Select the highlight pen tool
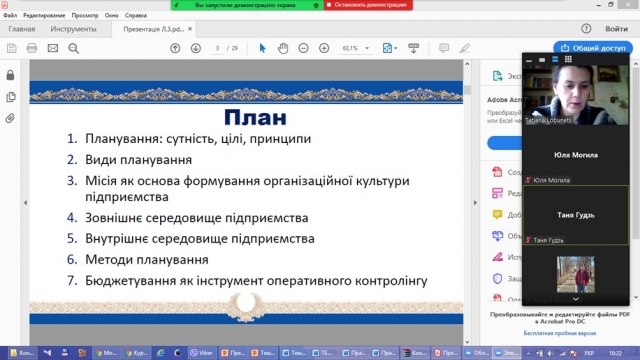The image size is (640, 360). [x=464, y=48]
